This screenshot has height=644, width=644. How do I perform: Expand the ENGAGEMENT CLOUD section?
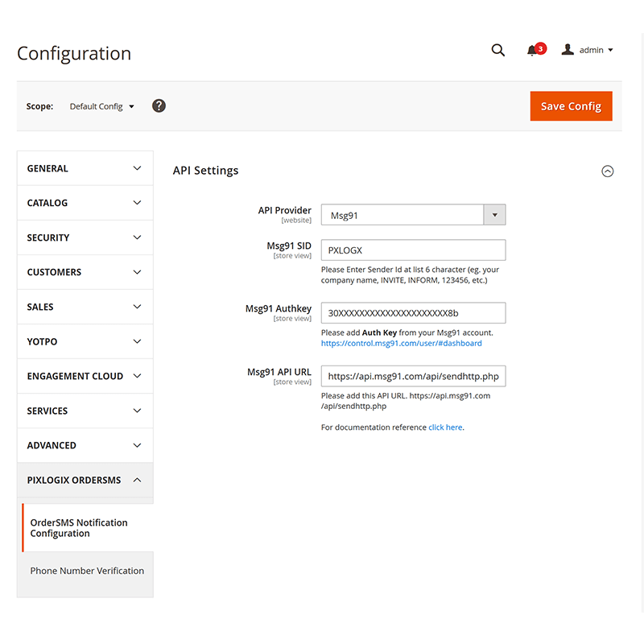click(85, 376)
